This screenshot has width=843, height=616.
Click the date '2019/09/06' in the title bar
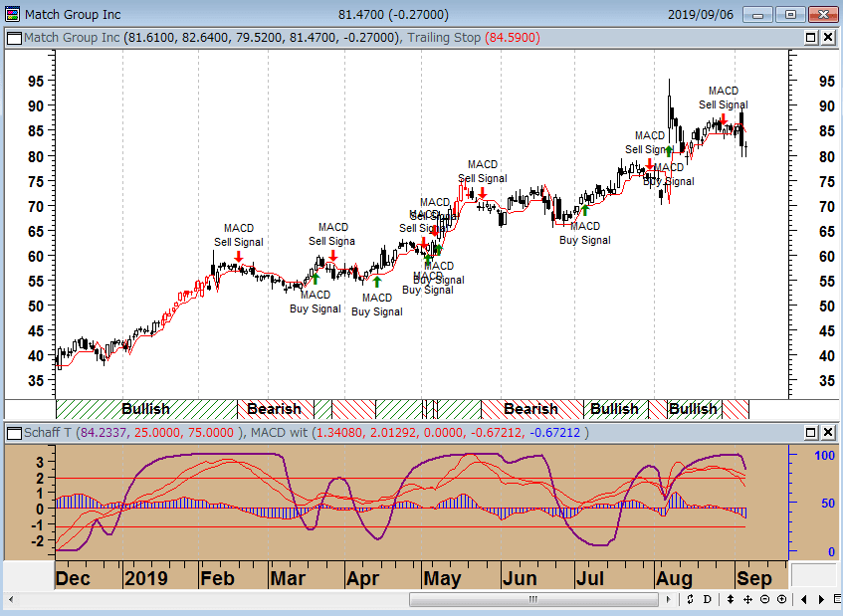click(701, 15)
